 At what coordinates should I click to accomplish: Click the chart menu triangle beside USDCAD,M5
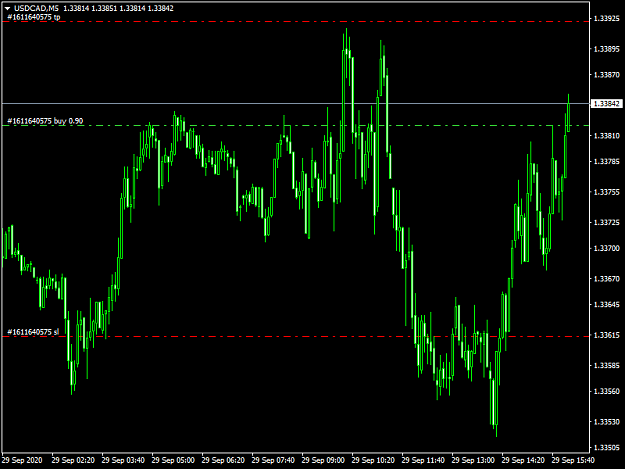[7, 8]
